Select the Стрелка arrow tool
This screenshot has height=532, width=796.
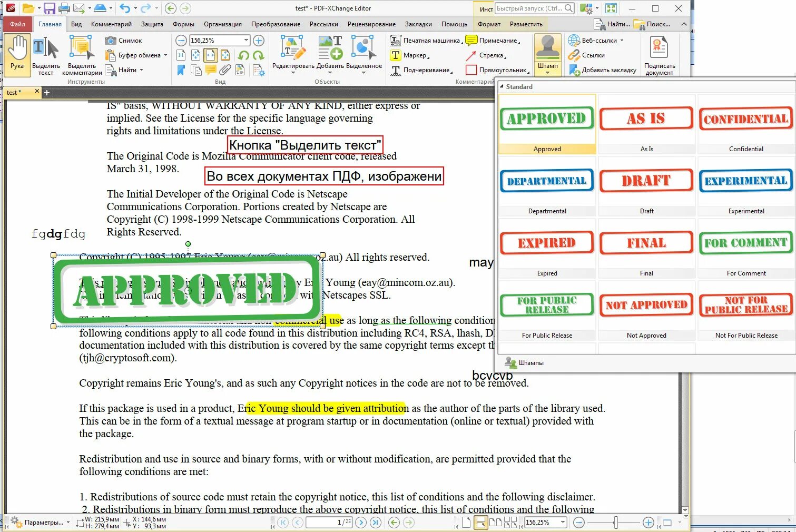click(x=486, y=55)
